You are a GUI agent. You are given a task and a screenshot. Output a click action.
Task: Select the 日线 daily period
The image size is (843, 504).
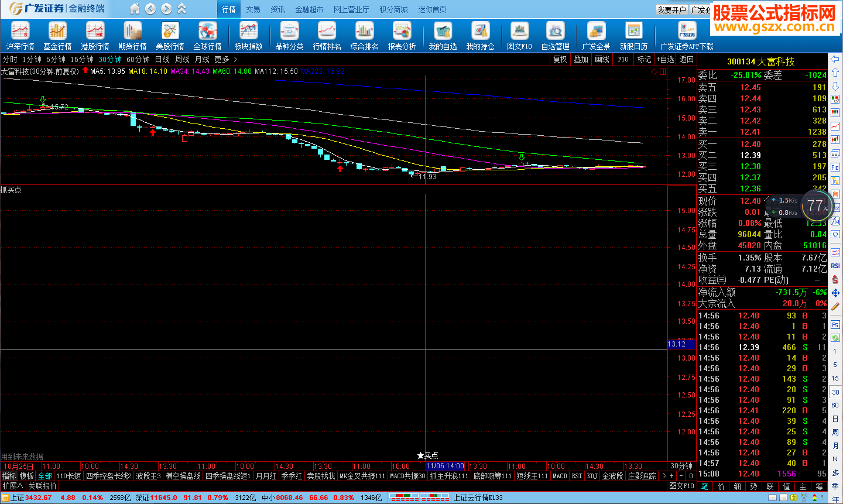click(x=162, y=59)
